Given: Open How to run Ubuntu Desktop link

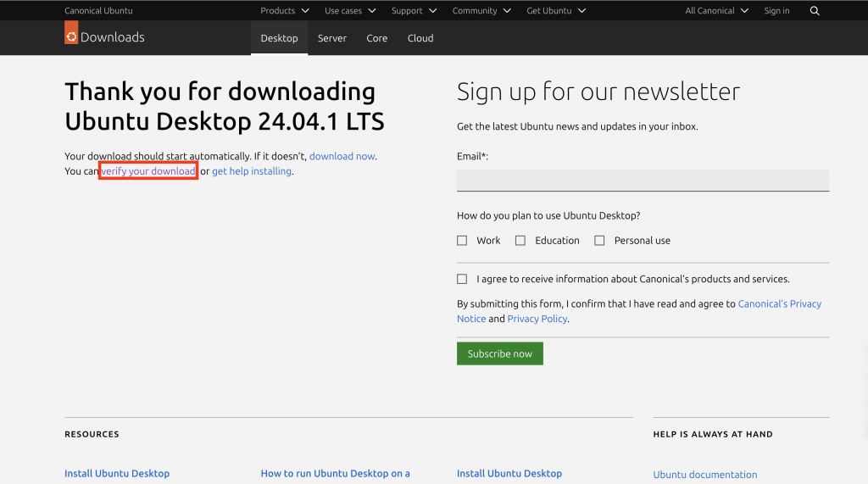Looking at the screenshot, I should (335, 474).
